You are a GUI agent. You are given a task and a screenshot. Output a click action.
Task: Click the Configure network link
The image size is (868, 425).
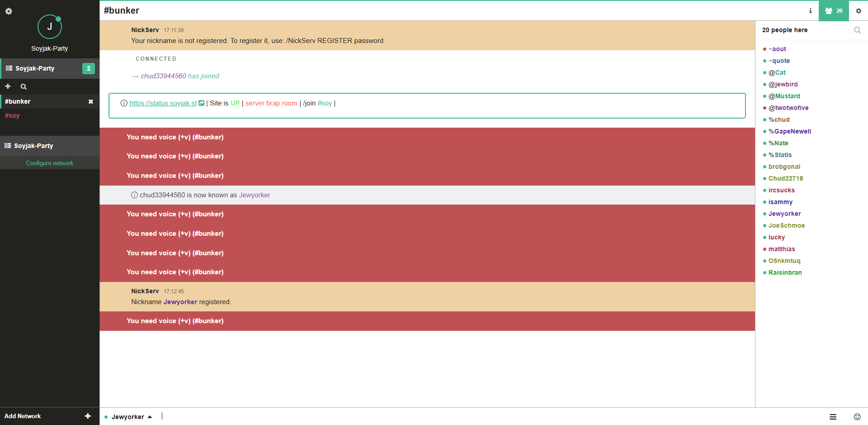50,163
